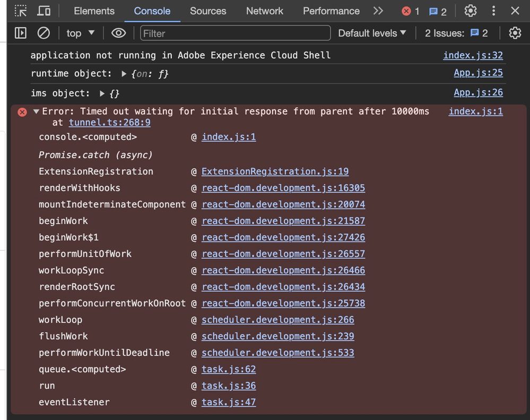Toggle the device toolbar icon
Viewport: 530px width, 420px height.
point(44,11)
